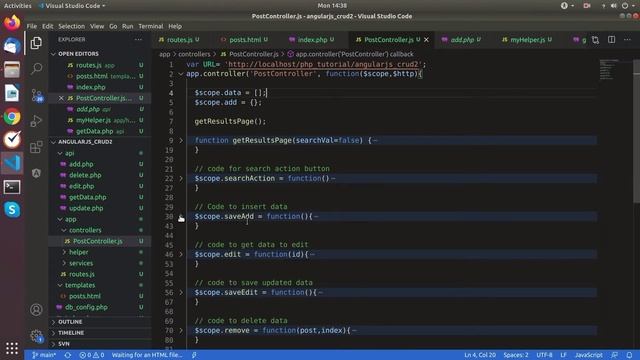Switch to the add.php tab
Image resolution: width=640 pixels, height=360 pixels.
(x=462, y=40)
